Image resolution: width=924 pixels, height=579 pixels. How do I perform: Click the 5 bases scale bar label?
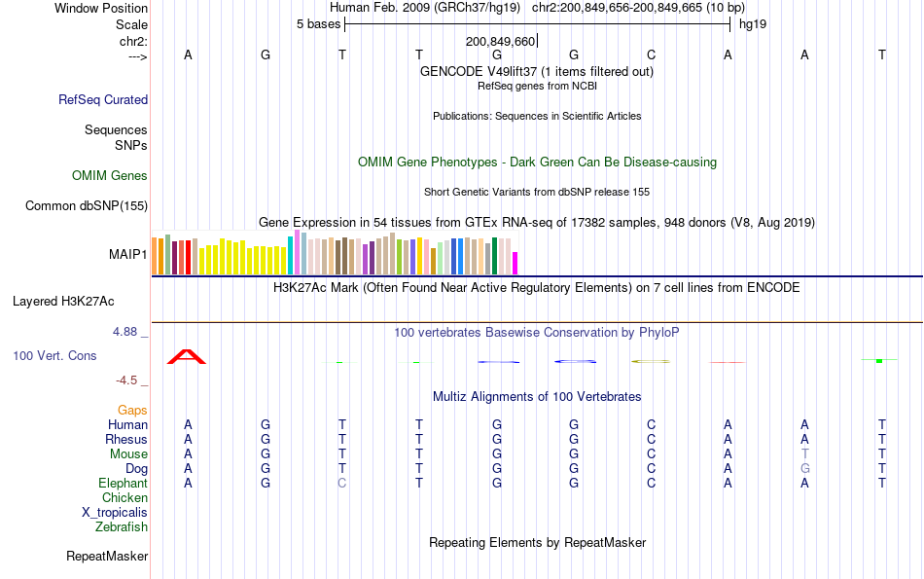click(319, 24)
